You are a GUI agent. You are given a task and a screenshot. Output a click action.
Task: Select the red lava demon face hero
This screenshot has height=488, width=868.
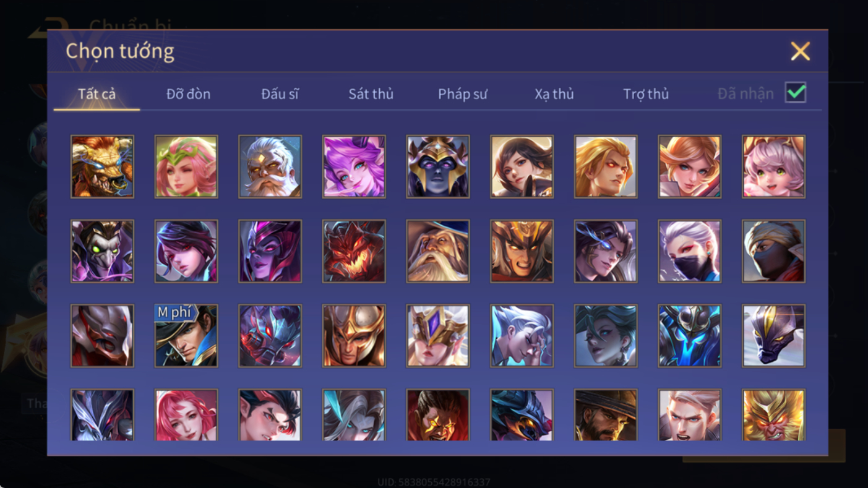[354, 252]
